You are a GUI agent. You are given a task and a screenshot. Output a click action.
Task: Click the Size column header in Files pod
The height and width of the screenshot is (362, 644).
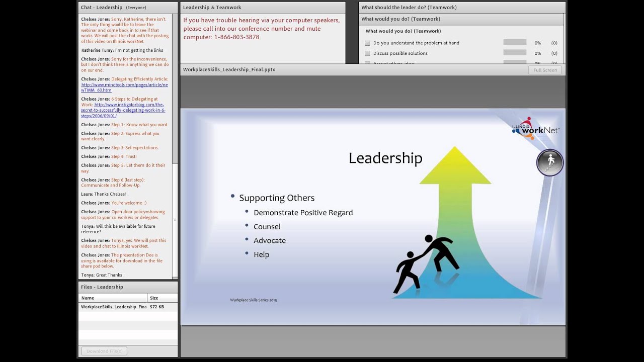click(x=163, y=298)
